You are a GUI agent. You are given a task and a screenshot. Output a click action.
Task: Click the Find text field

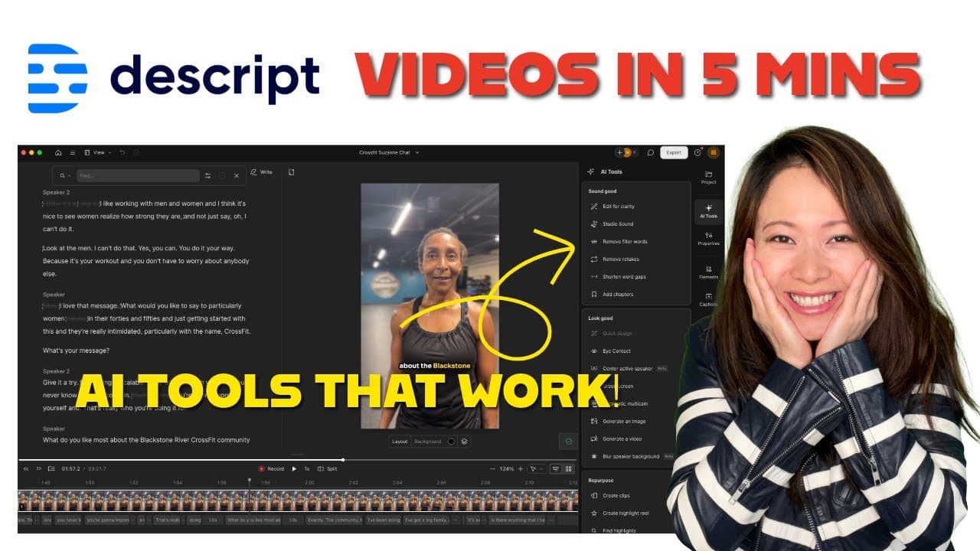tap(138, 175)
